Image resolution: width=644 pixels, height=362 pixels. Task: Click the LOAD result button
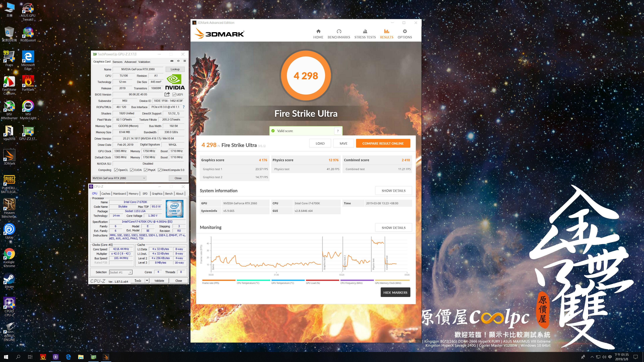point(320,143)
